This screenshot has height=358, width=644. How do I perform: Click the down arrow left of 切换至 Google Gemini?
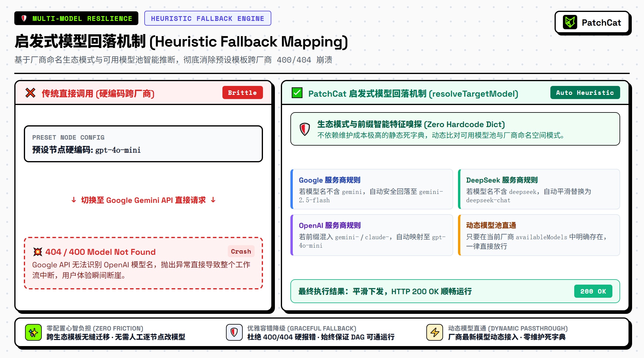click(74, 200)
